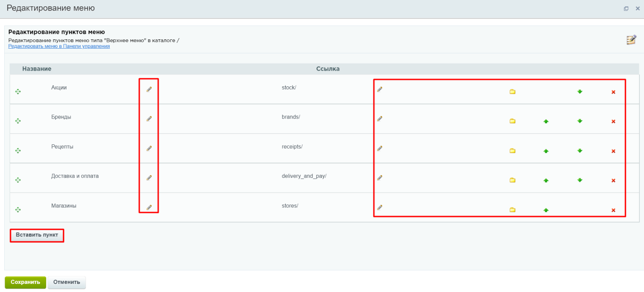The width and height of the screenshot is (644, 292).
Task: Move the Акции item down with the green arrow
Action: (x=580, y=91)
